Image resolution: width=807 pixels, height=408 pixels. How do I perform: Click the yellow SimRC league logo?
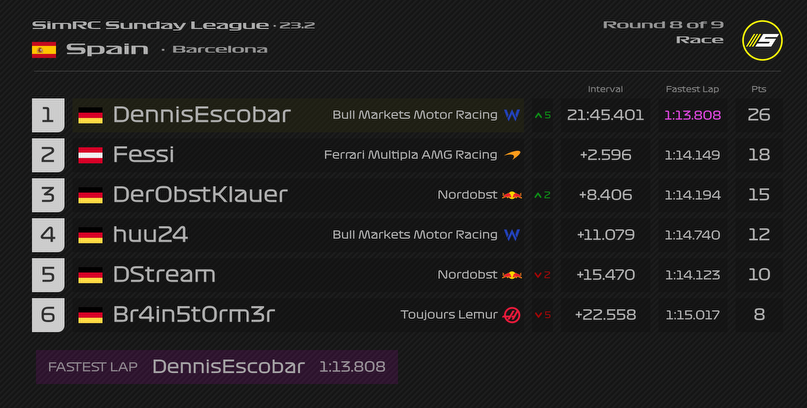click(x=762, y=39)
